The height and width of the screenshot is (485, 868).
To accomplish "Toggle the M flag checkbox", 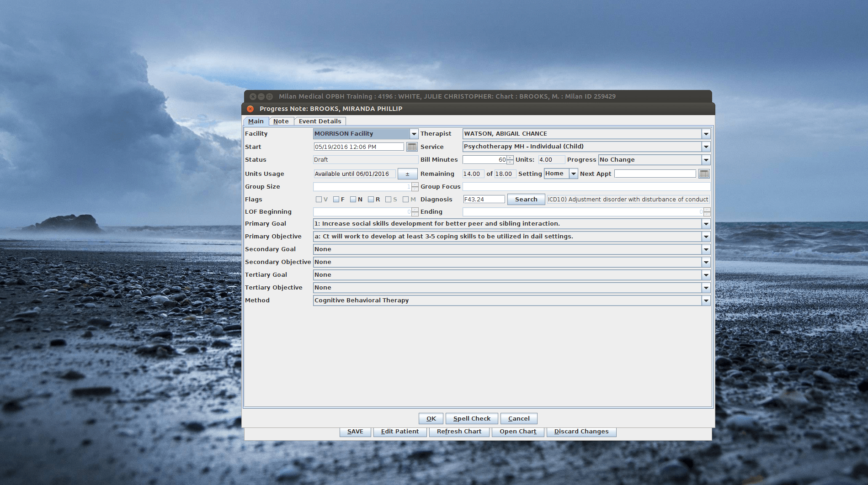I will 405,199.
